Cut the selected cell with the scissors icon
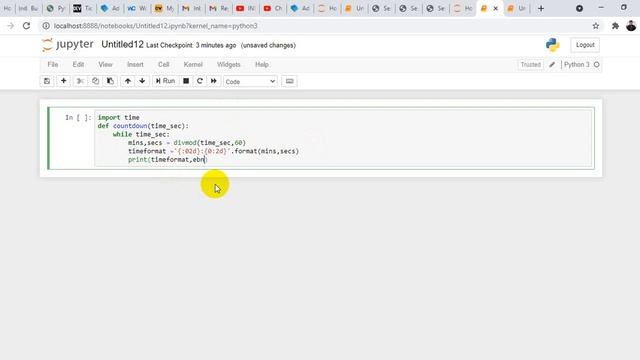This screenshot has width=640, height=360. coord(80,81)
